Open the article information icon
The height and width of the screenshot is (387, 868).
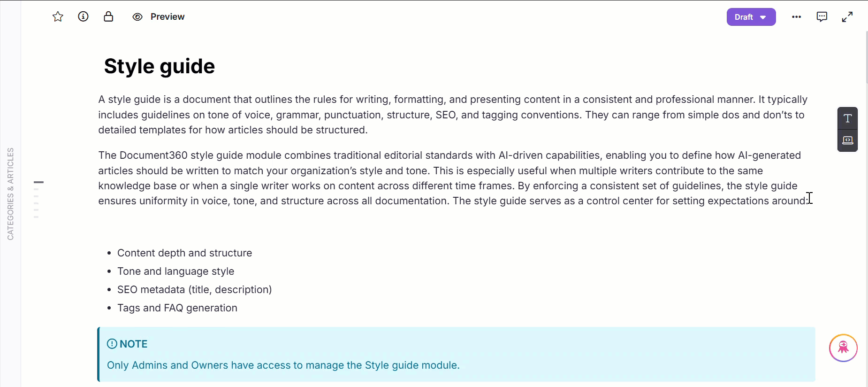pyautogui.click(x=83, y=17)
